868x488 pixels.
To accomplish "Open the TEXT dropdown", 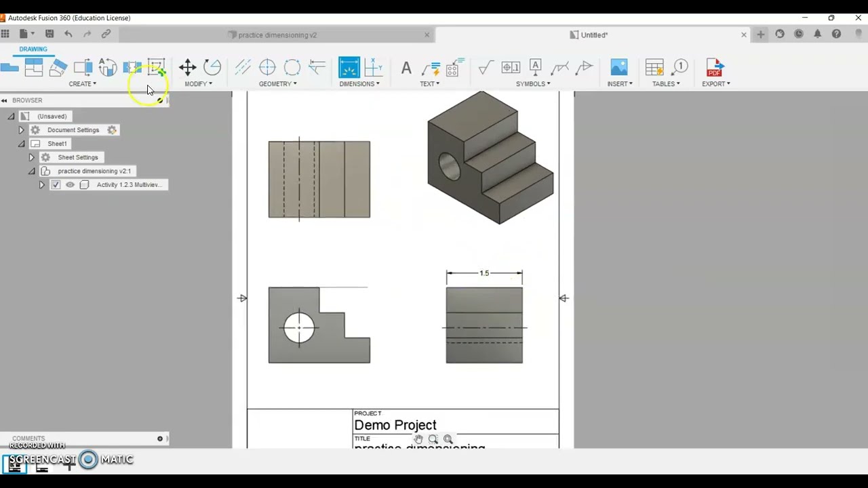I will point(430,84).
